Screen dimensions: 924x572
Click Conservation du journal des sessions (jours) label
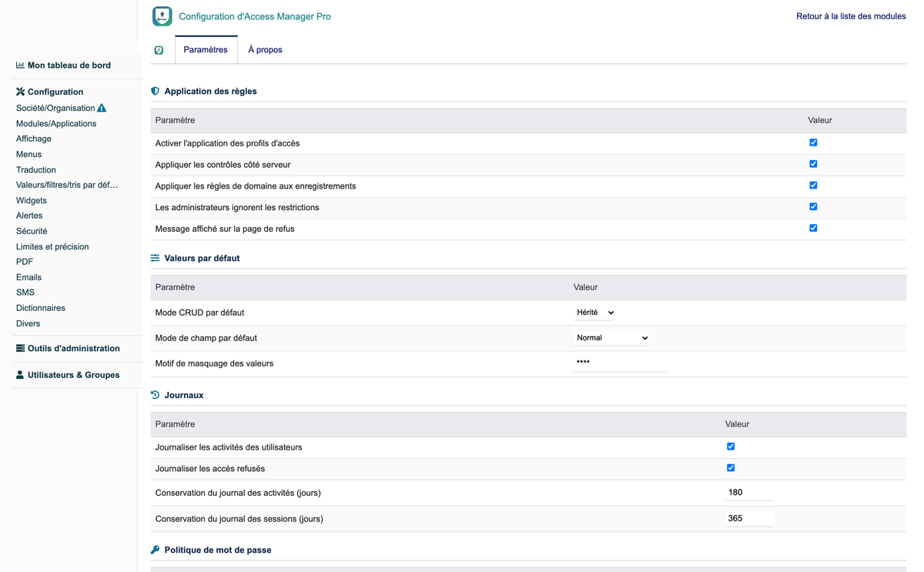(239, 519)
